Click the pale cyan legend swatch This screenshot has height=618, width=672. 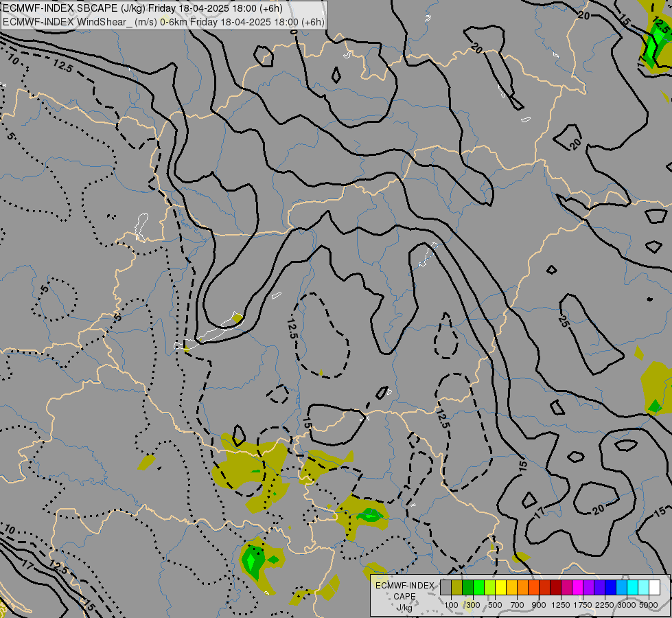click(x=644, y=588)
